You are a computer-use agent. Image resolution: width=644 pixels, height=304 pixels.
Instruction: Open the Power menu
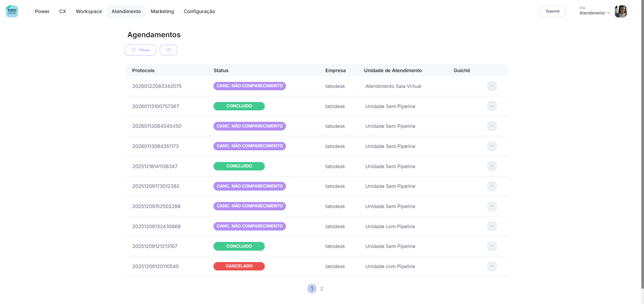(42, 11)
